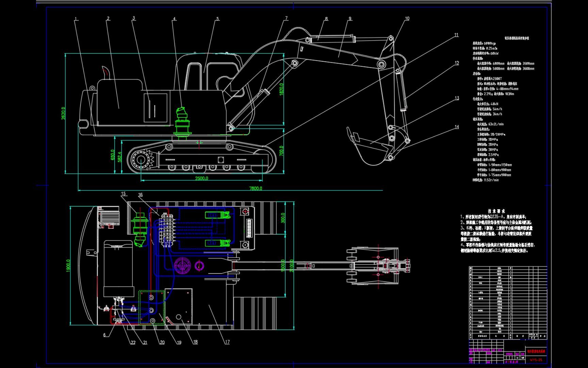The width and height of the screenshot is (588, 368).
Task: Select the 2620.0 overall height dimension
Action: tap(63, 113)
